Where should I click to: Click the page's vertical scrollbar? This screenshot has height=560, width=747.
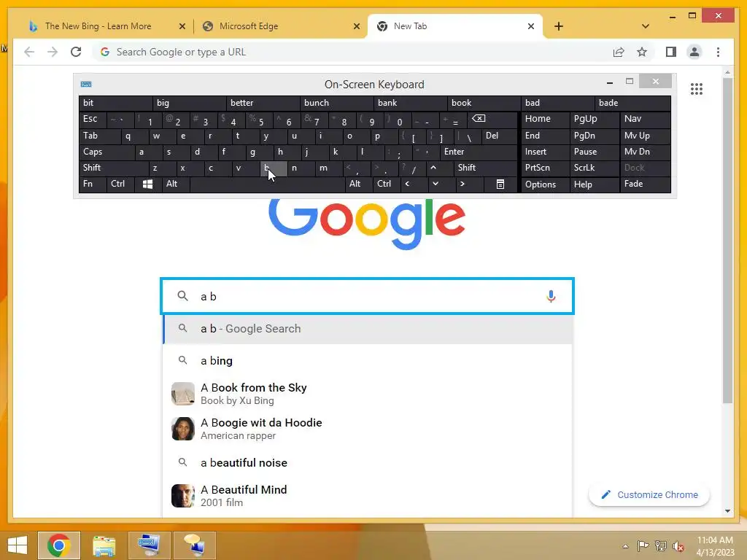click(727, 241)
